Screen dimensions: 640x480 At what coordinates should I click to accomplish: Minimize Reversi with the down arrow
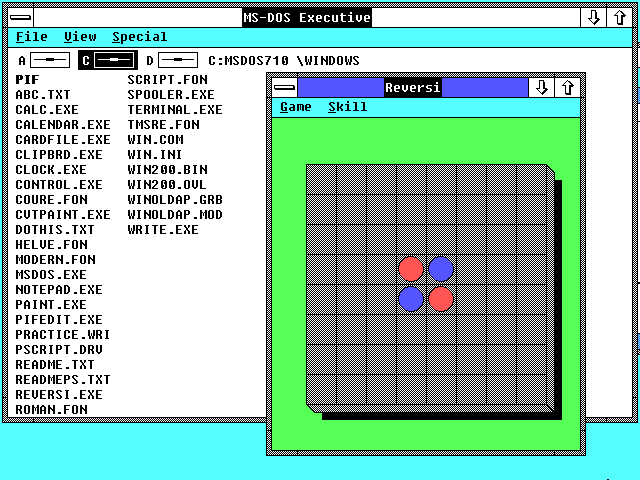coord(542,87)
